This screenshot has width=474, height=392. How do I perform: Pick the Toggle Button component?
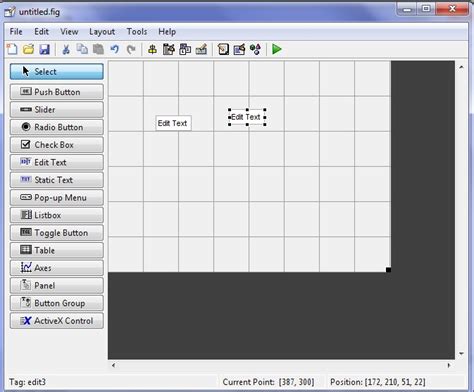pyautogui.click(x=57, y=233)
